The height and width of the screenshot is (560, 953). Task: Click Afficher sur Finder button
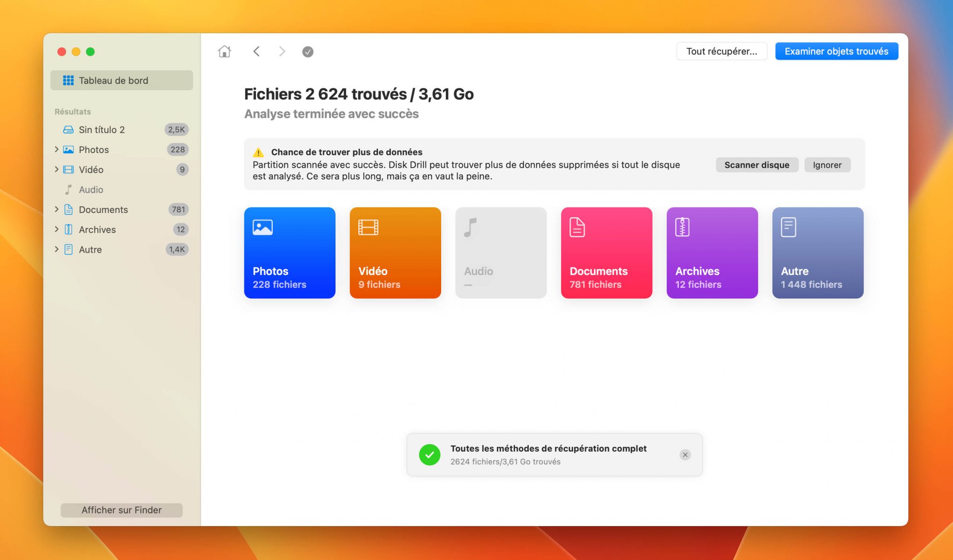pyautogui.click(x=121, y=510)
